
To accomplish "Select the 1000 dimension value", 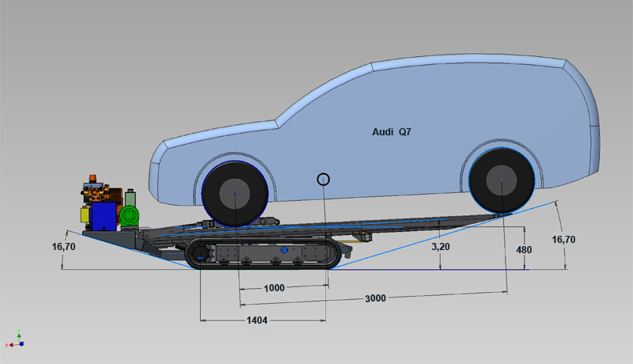I will (274, 288).
